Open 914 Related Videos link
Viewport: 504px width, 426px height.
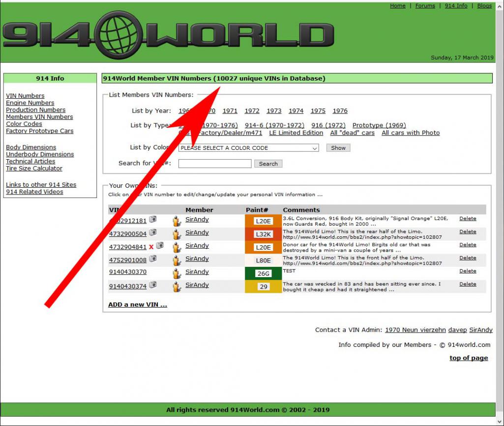coord(34,192)
